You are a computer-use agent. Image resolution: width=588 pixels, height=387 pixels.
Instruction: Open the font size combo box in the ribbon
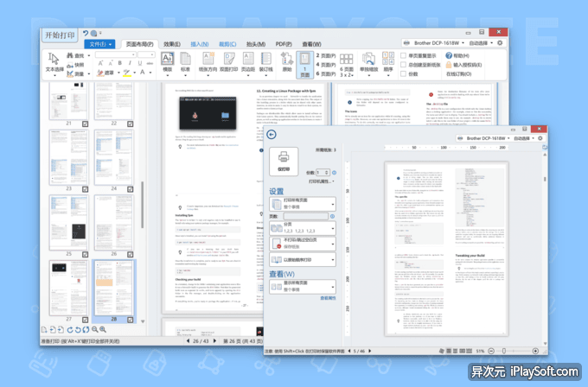(x=146, y=54)
